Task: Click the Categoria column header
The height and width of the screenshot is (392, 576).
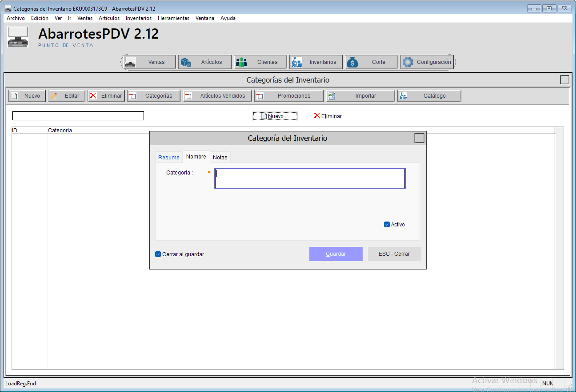Action: (60, 131)
